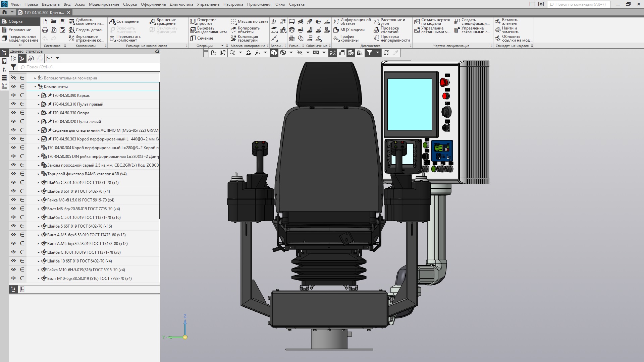Screen dimensions: 644x362
Task: Show the Вспомогательная геометрия eye toggle
Action: (13, 78)
